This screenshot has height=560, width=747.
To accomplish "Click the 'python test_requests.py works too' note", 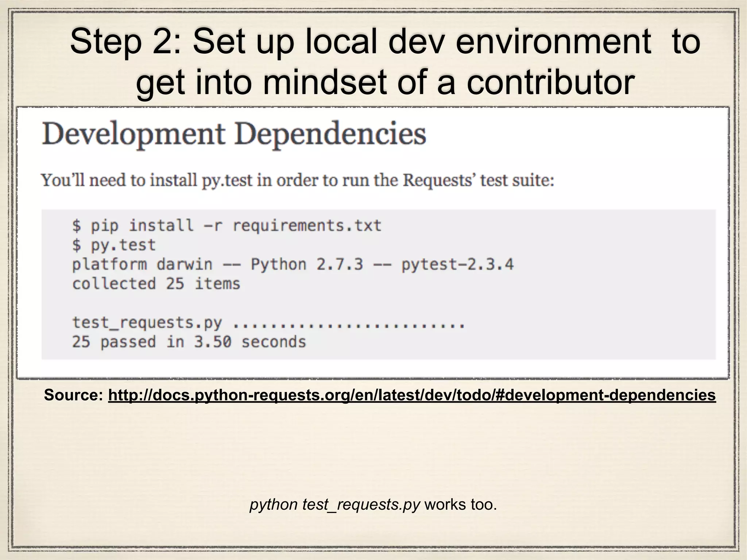I will click(x=373, y=505).
